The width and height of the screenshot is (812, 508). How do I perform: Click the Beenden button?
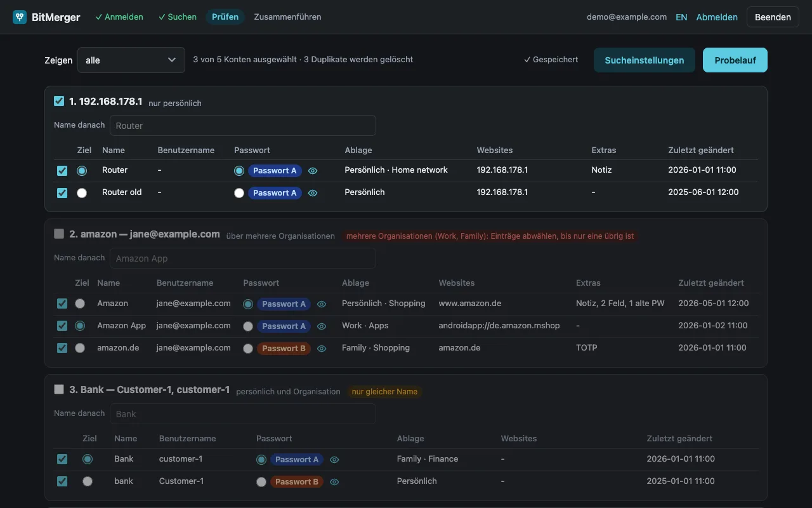(773, 17)
